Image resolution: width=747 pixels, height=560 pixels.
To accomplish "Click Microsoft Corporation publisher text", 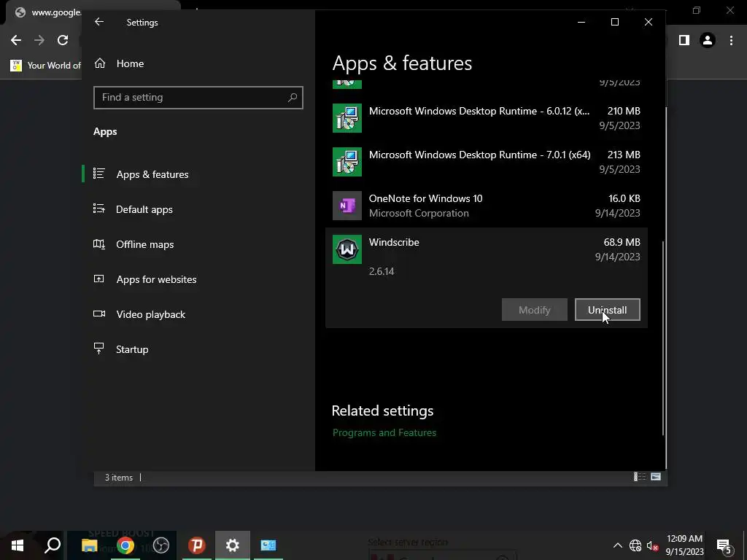I will point(419,214).
